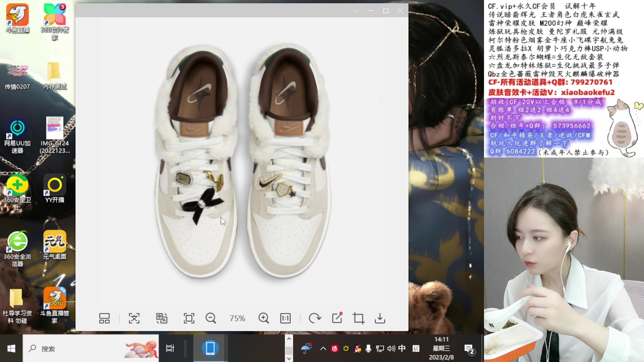Open the Windows Start menu
The height and width of the screenshot is (362, 644).
coord(11,349)
